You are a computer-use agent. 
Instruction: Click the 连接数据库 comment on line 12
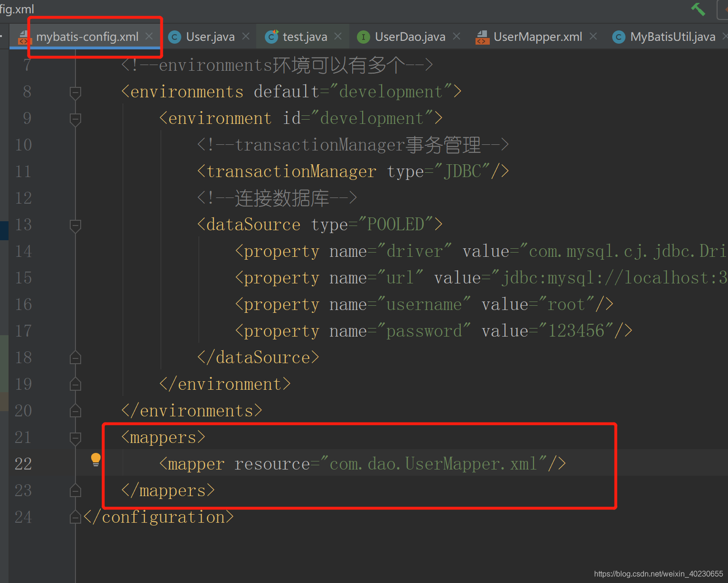[x=277, y=198]
